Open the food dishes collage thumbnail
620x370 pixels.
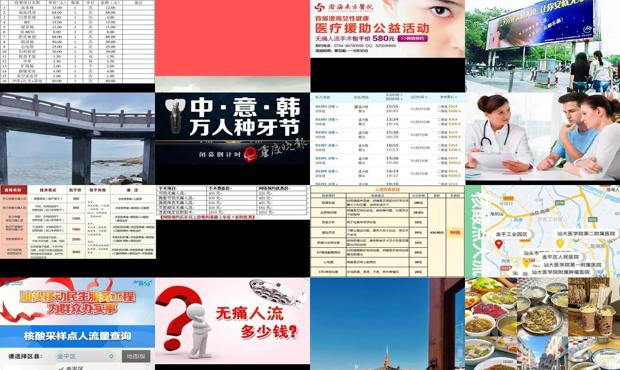[x=542, y=324]
